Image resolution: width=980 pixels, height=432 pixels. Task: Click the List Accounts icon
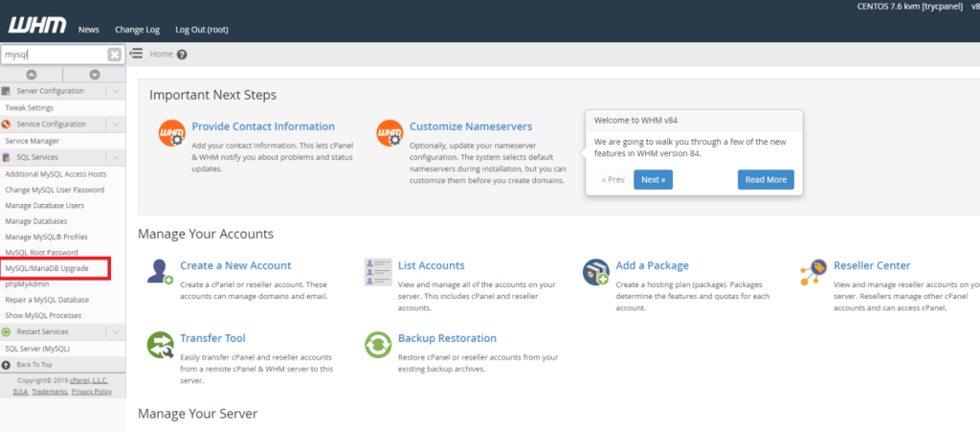[x=379, y=272]
